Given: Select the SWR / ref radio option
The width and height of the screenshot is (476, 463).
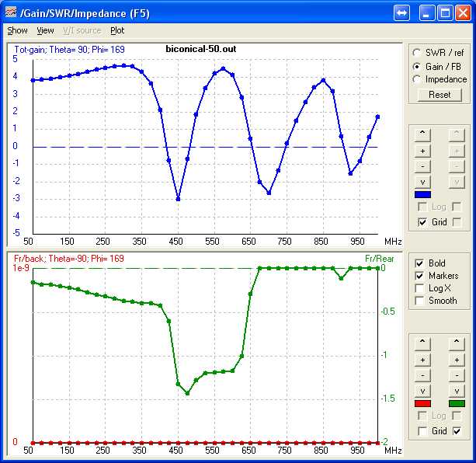Looking at the screenshot, I should pos(418,53).
